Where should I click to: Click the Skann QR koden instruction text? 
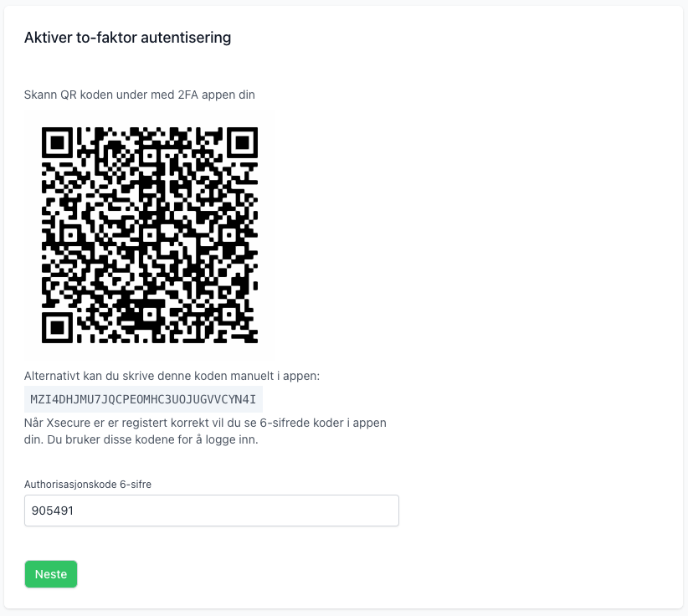[139, 95]
